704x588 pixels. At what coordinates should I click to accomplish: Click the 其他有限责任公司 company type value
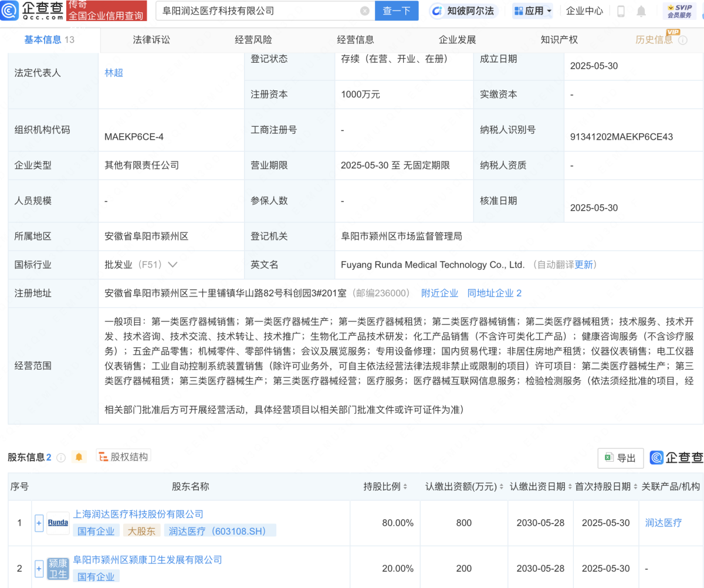pyautogui.click(x=141, y=165)
